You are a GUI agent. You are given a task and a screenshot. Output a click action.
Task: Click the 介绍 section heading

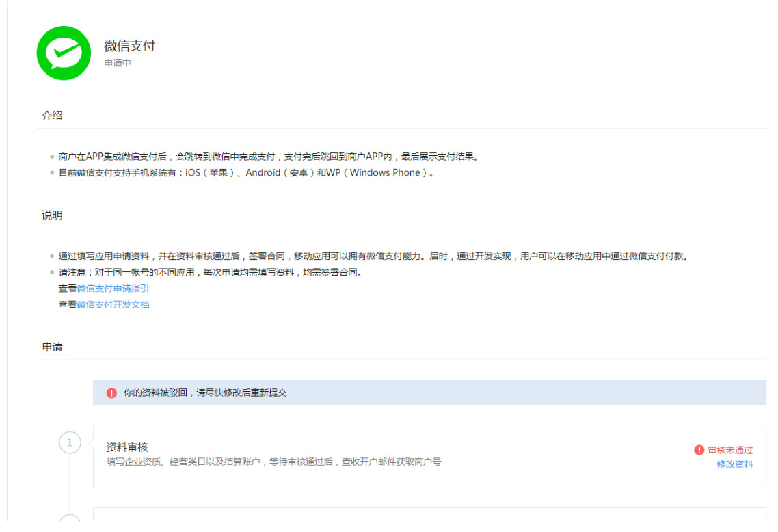tap(52, 116)
